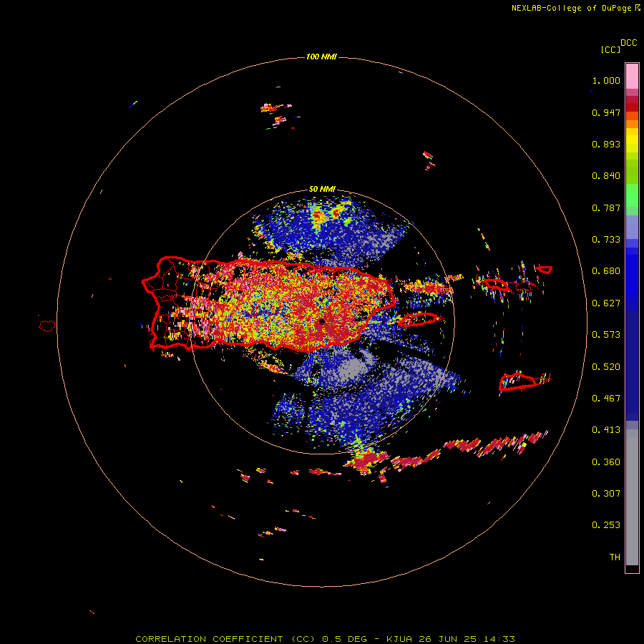Click the 0.787 legend value

tap(606, 208)
